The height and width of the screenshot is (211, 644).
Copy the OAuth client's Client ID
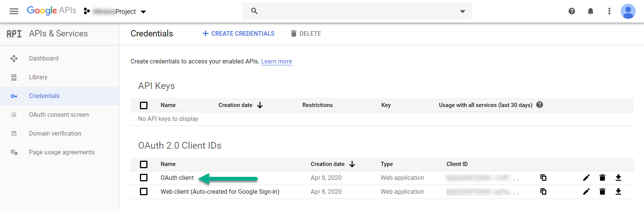[x=543, y=178]
